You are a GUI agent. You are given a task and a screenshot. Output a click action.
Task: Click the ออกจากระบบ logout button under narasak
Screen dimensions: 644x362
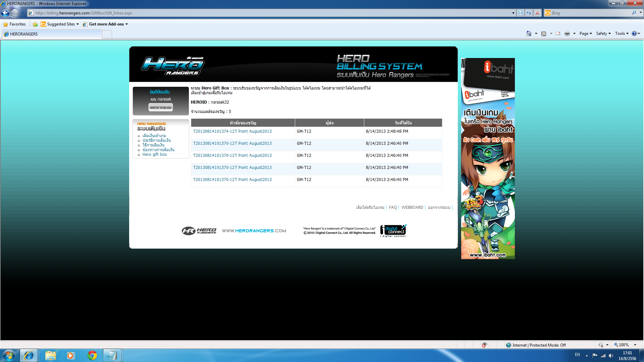coord(161,107)
